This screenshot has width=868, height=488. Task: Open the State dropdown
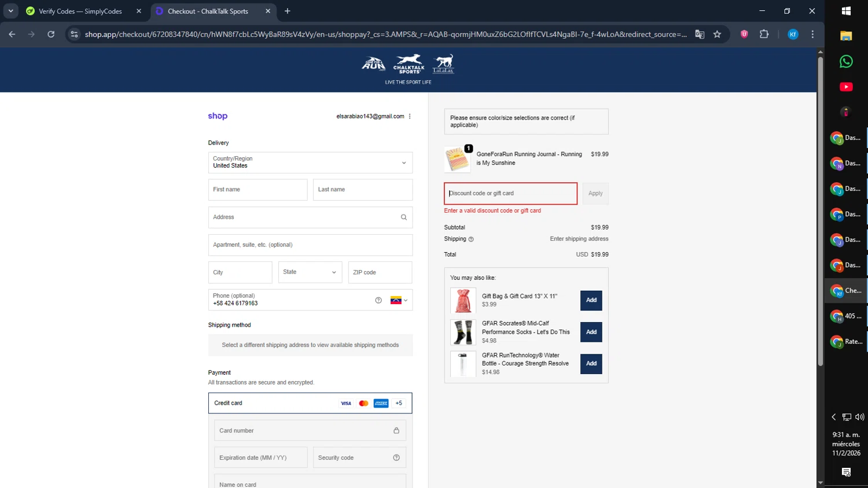310,272
